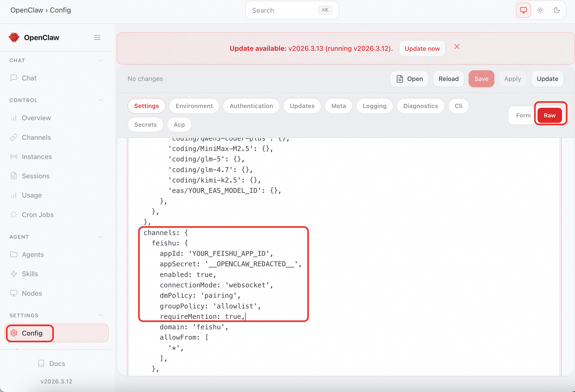Open the Diagnostics config tab
Image resolution: width=575 pixels, height=392 pixels.
(x=420, y=106)
